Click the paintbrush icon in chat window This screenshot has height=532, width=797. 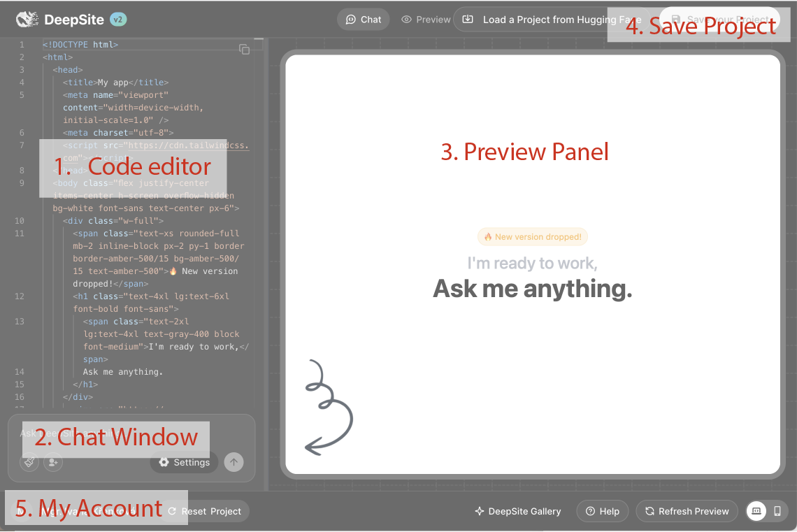click(x=29, y=462)
